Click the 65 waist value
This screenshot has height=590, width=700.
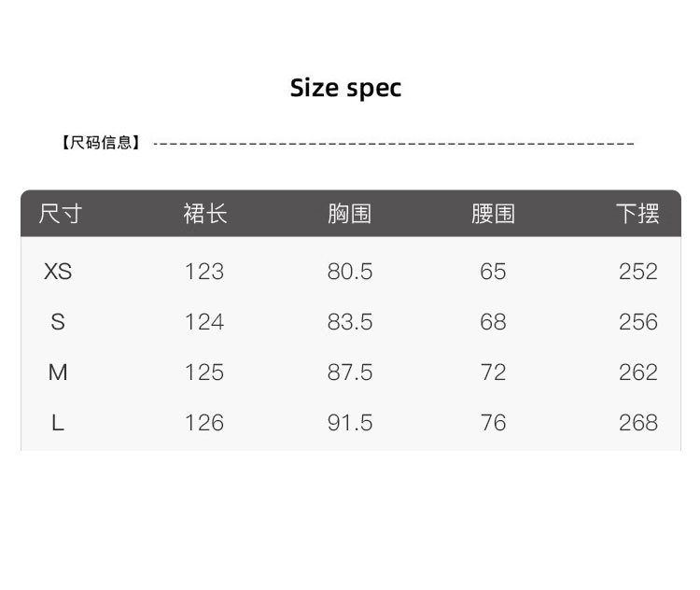click(x=493, y=272)
